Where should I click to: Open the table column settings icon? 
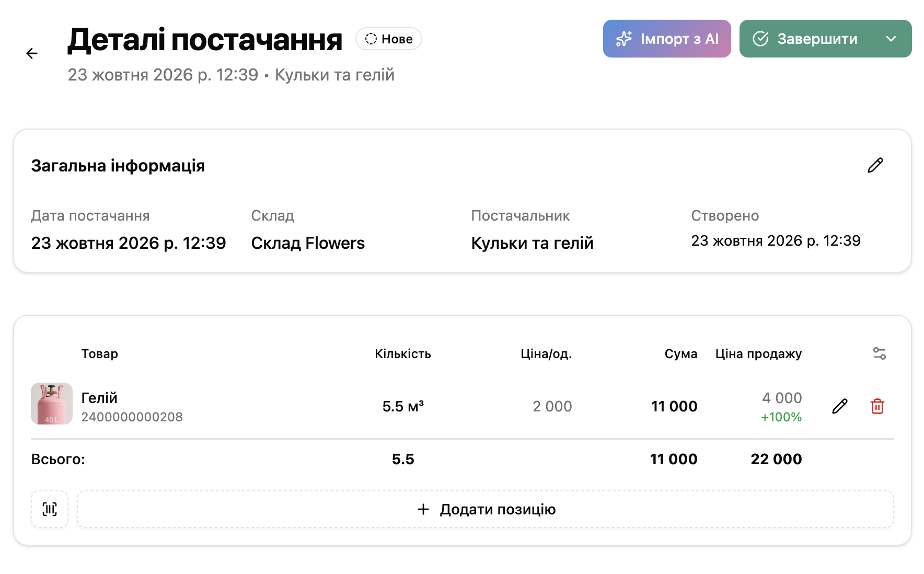coord(880,353)
